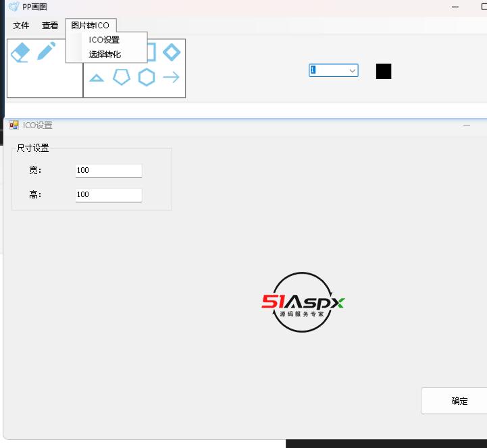This screenshot has height=448, width=487.
Task: Open the 文件 menu
Action: 21,26
